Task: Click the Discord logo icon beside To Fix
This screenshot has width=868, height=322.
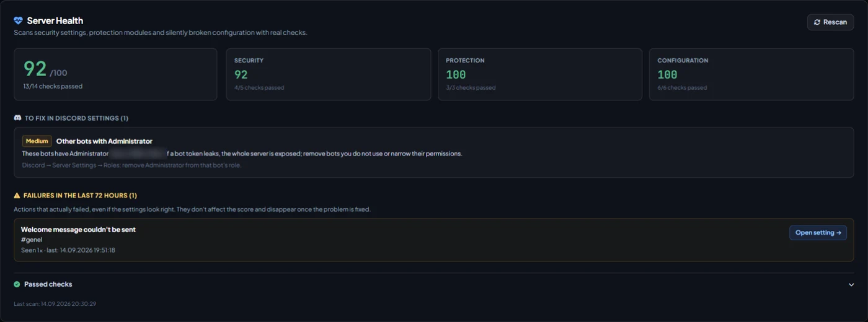Action: pos(17,118)
